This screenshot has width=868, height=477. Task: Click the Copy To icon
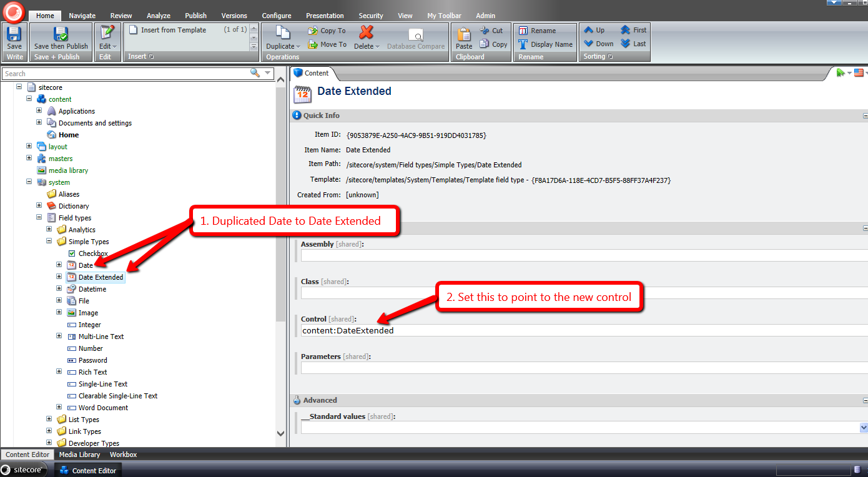pyautogui.click(x=313, y=31)
